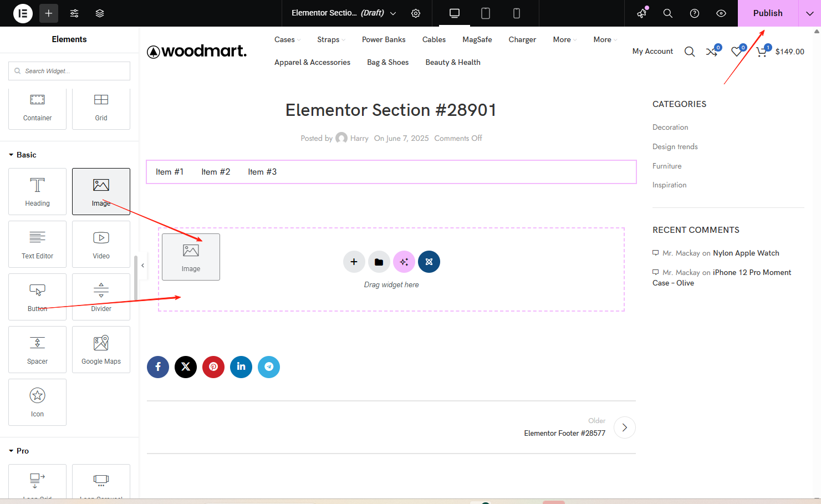Select the Item #2 tab

[x=216, y=172]
